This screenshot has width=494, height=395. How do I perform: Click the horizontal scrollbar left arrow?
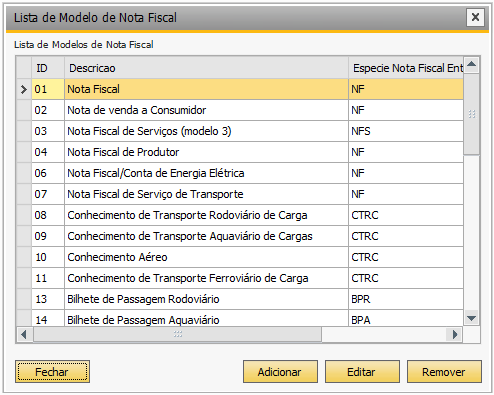pyautogui.click(x=24, y=334)
